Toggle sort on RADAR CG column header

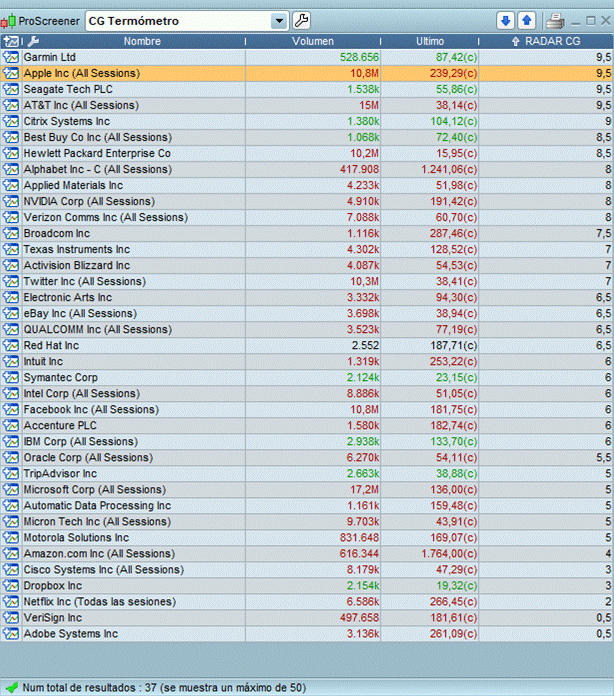[x=546, y=41]
